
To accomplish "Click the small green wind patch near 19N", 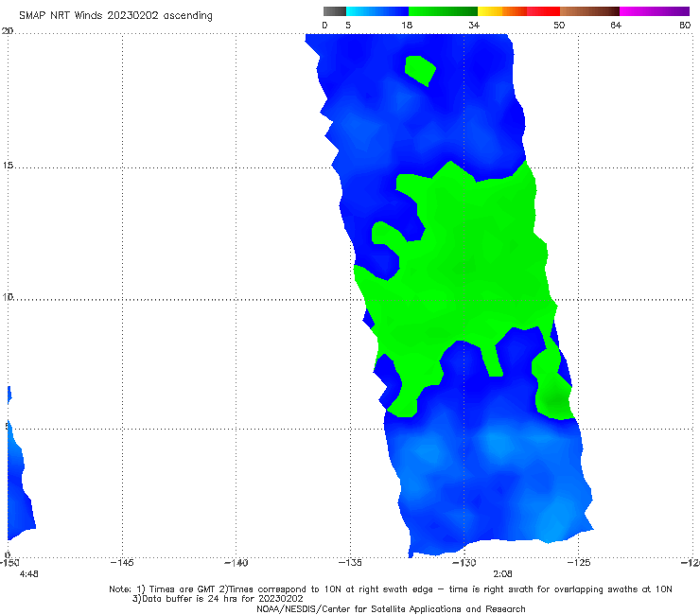I will (420, 70).
